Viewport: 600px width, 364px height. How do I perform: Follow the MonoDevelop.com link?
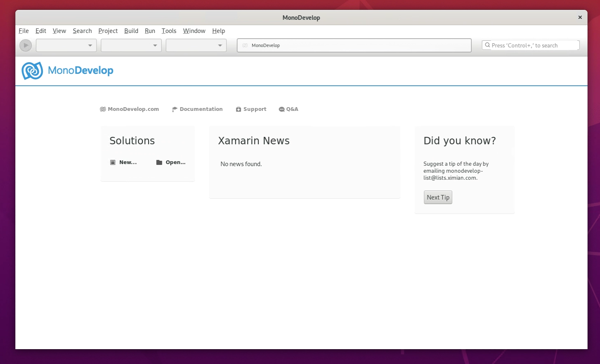pos(133,109)
